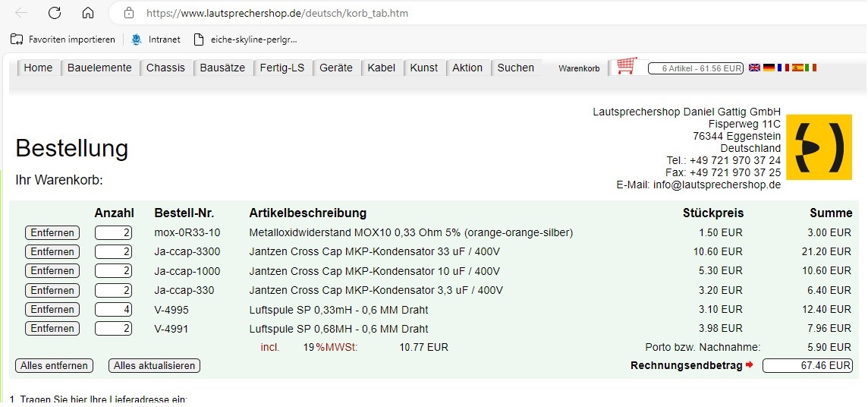Switch language to Spanish flag
The width and height of the screenshot is (868, 407).
coord(797,68)
